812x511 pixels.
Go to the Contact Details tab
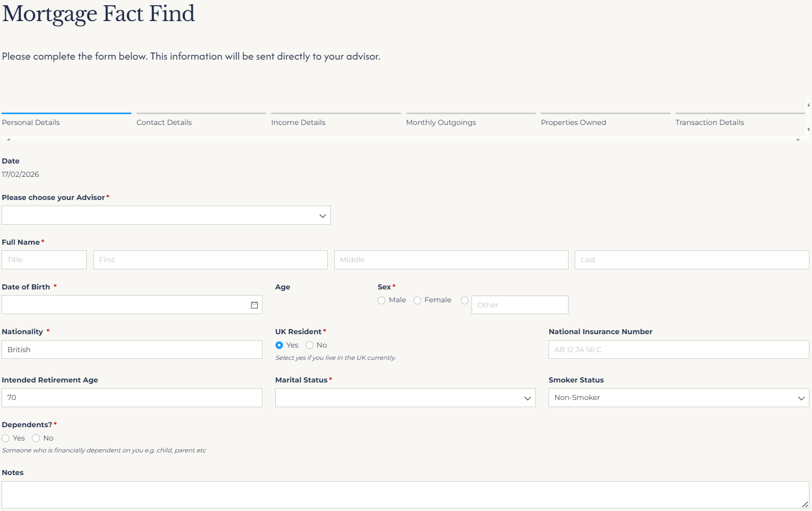(x=201, y=120)
